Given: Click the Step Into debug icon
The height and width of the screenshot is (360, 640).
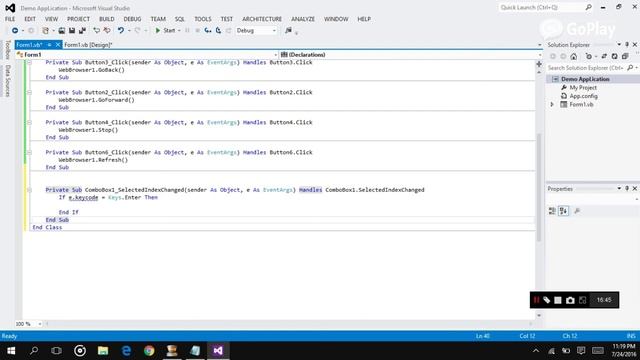Looking at the screenshot, I should [x=208, y=31].
